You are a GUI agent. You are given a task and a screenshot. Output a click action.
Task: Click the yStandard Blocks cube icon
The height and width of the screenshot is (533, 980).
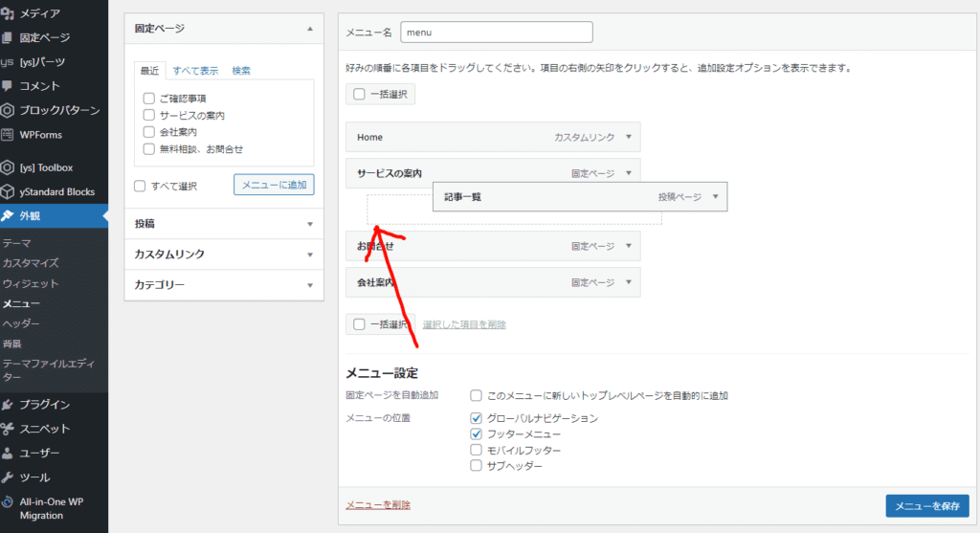pyautogui.click(x=7, y=191)
